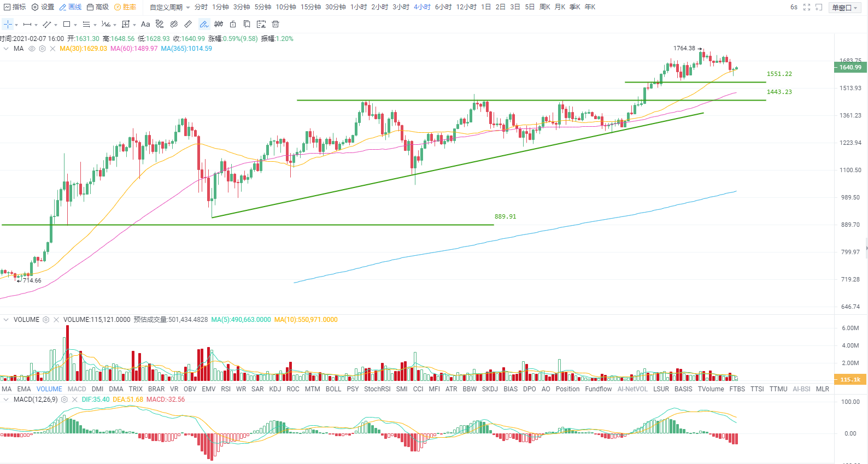
Task: Open the 高级 advanced menu
Action: (98, 7)
